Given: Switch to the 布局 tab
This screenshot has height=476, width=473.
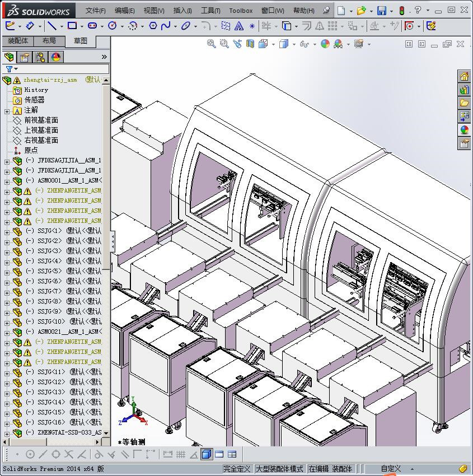Looking at the screenshot, I should [x=49, y=41].
